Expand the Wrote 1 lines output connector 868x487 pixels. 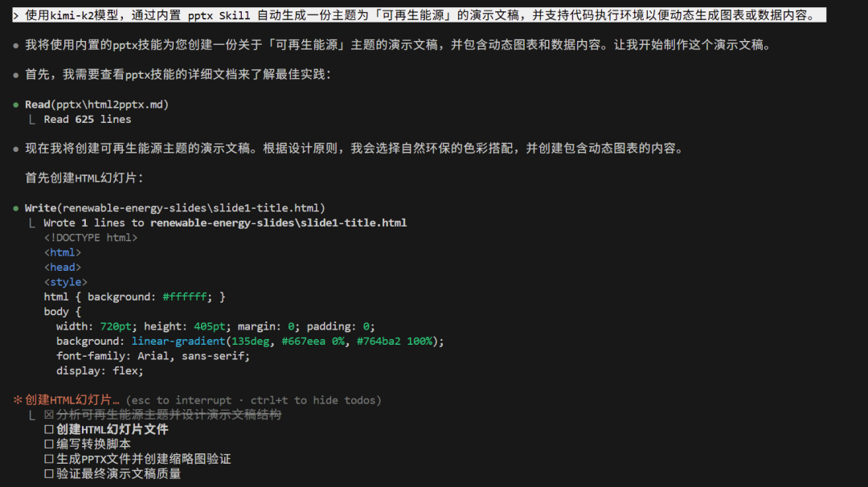click(31, 223)
